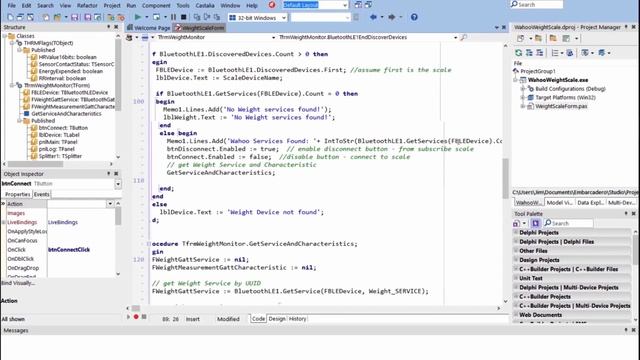Expand the LiveBindings property
The height and width of the screenshot is (360, 640).
pyautogui.click(x=4, y=222)
